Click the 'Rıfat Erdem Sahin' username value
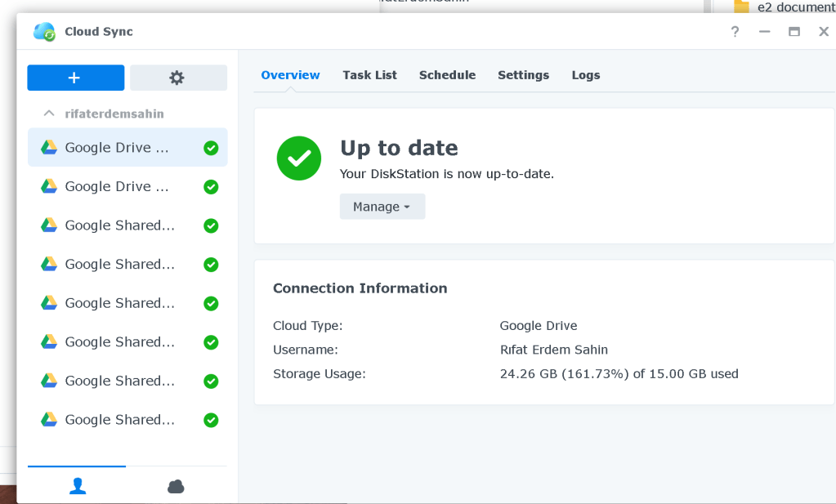 [554, 350]
